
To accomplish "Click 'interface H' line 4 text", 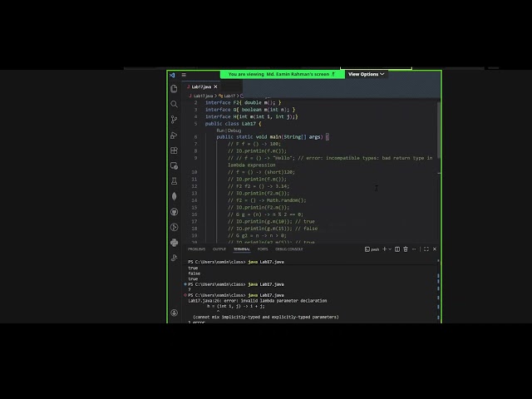I will pos(251,116).
